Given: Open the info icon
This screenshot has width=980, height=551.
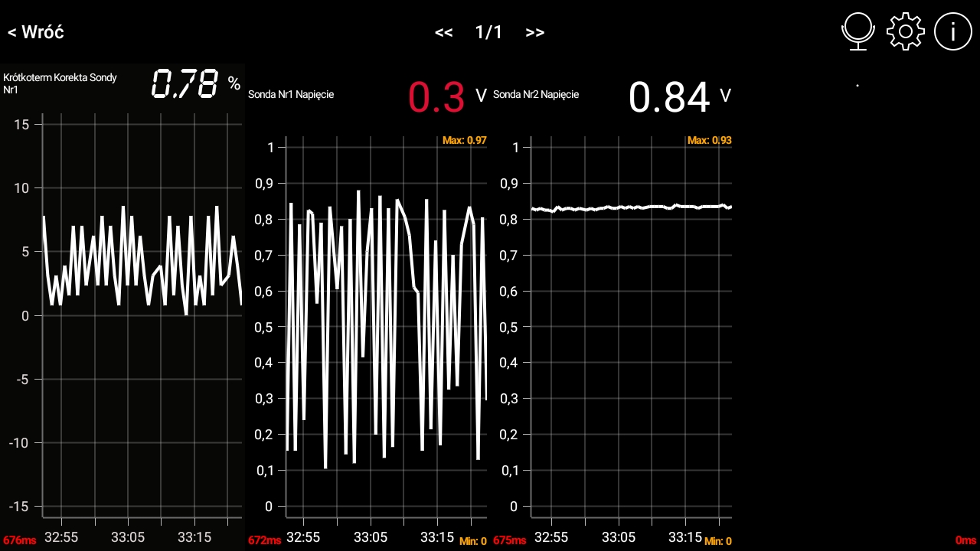Looking at the screenshot, I should [952, 32].
